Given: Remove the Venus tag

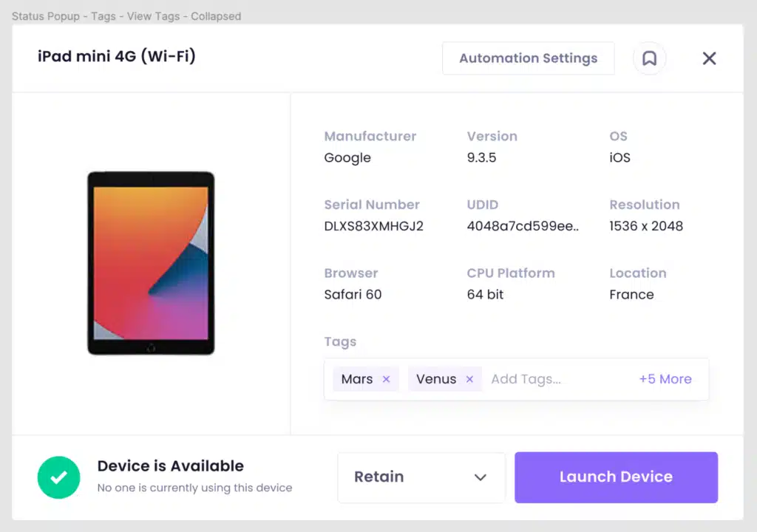Looking at the screenshot, I should pyautogui.click(x=469, y=379).
